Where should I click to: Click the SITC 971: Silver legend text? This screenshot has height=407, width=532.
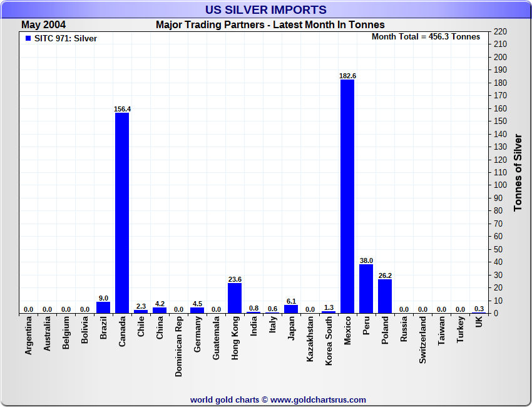coord(66,38)
